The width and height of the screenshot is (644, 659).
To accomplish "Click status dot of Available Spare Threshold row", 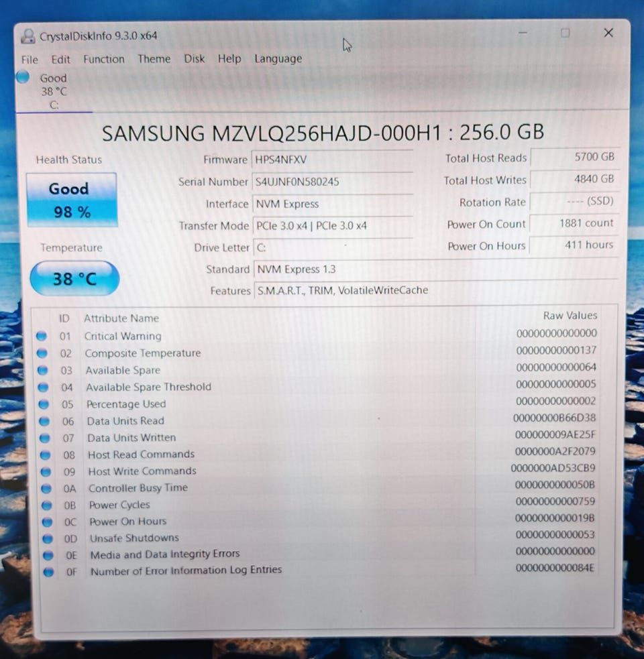I will pyautogui.click(x=43, y=387).
